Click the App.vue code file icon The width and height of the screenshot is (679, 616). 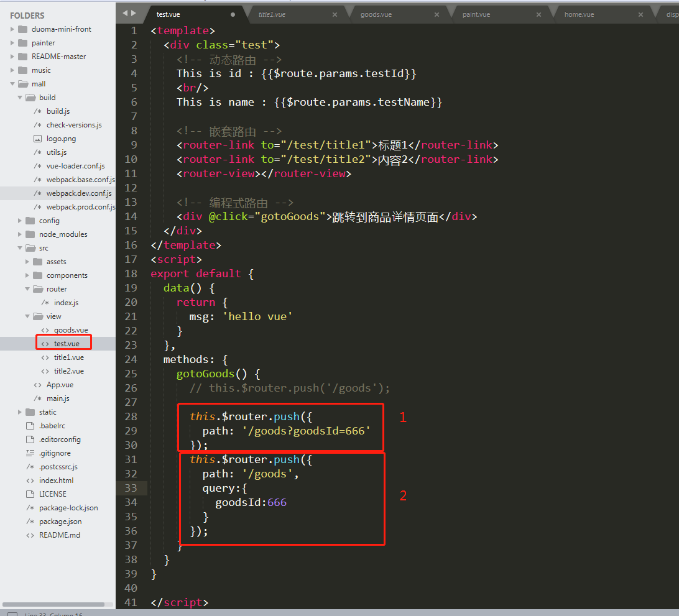38,385
